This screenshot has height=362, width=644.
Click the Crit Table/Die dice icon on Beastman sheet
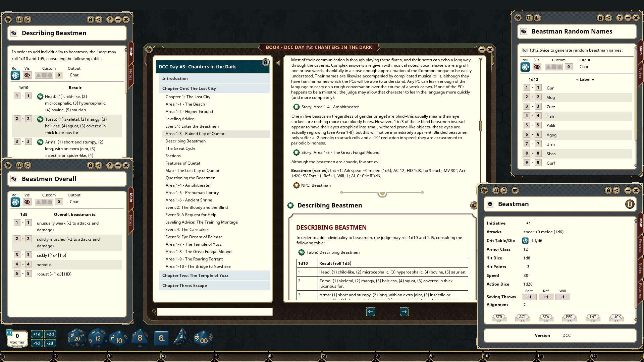(x=525, y=240)
